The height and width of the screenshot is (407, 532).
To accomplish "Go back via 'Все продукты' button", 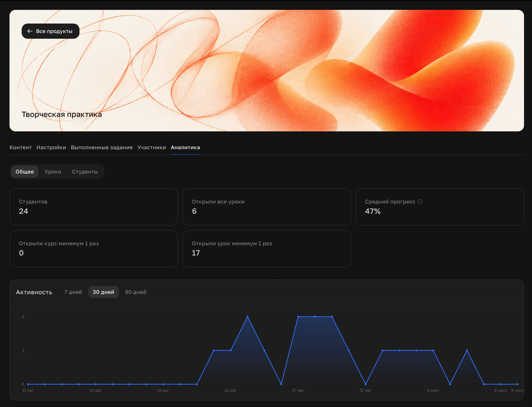I will coord(50,31).
